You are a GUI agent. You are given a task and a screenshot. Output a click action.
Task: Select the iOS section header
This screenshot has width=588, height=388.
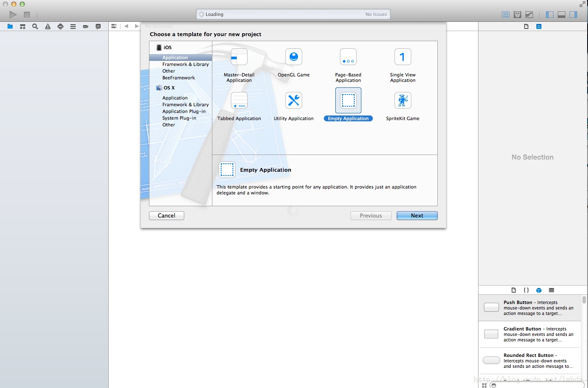(x=167, y=47)
